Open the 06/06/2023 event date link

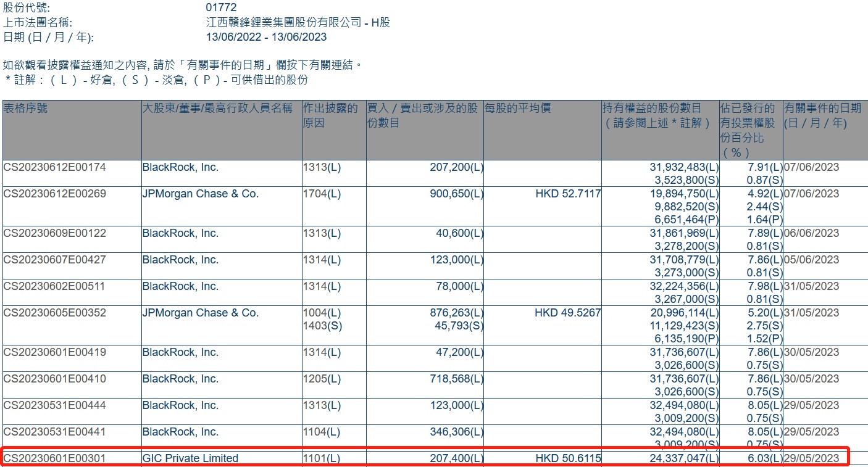click(x=812, y=233)
